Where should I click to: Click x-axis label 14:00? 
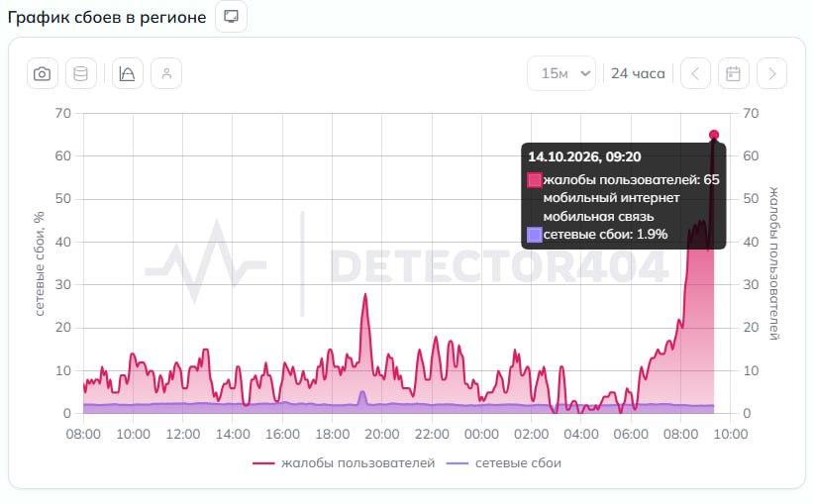(233, 434)
